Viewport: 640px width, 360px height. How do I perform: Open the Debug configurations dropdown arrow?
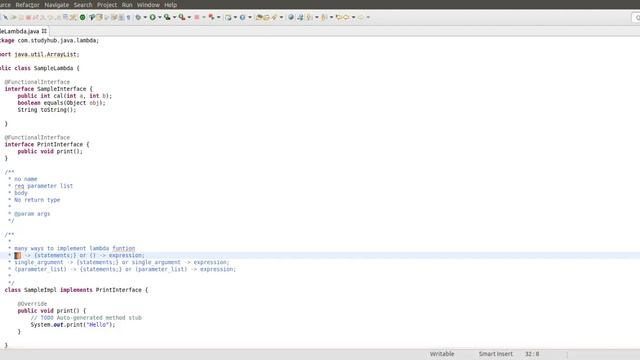tap(145, 17)
